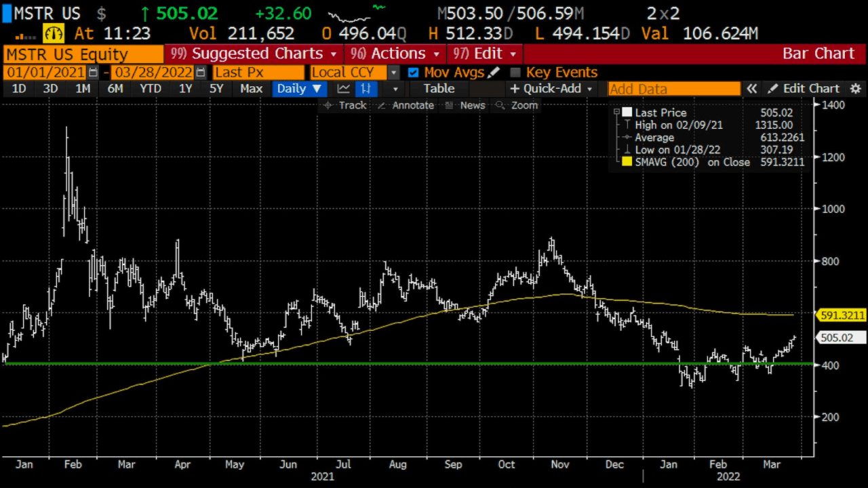The width and height of the screenshot is (868, 488).
Task: Enable the Key Events checkbox
Action: click(x=515, y=73)
